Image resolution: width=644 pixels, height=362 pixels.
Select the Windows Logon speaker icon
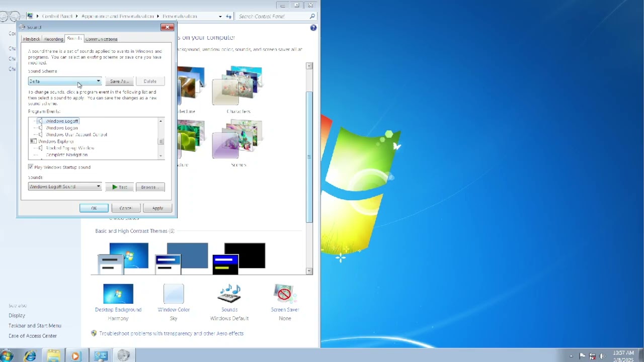coord(40,128)
